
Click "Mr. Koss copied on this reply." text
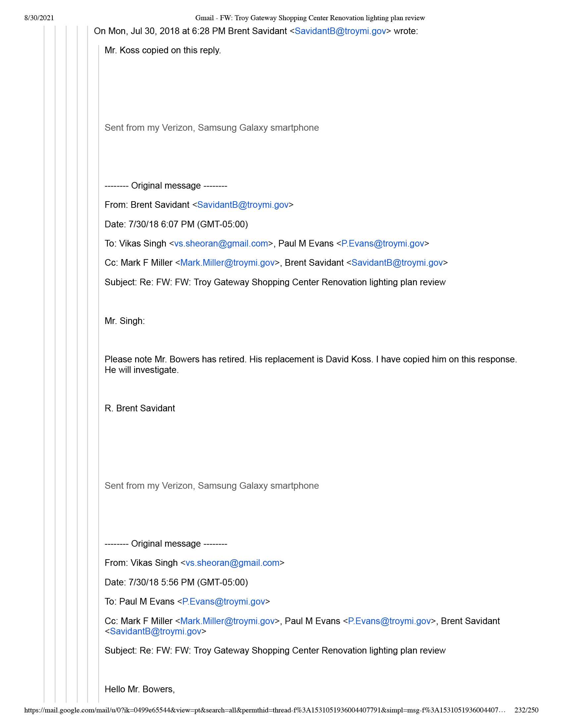tap(163, 50)
